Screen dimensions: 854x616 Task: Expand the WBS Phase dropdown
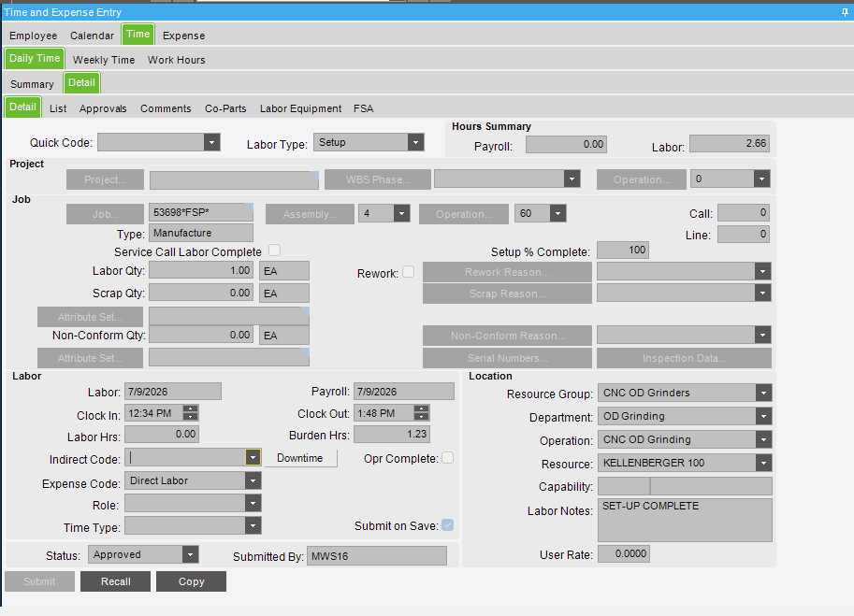point(572,179)
